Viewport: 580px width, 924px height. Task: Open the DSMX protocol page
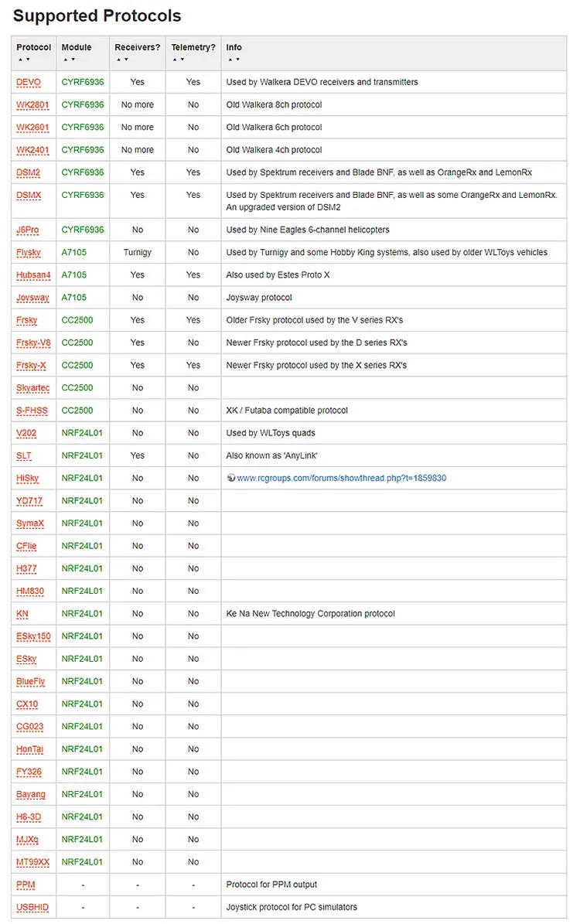point(29,195)
